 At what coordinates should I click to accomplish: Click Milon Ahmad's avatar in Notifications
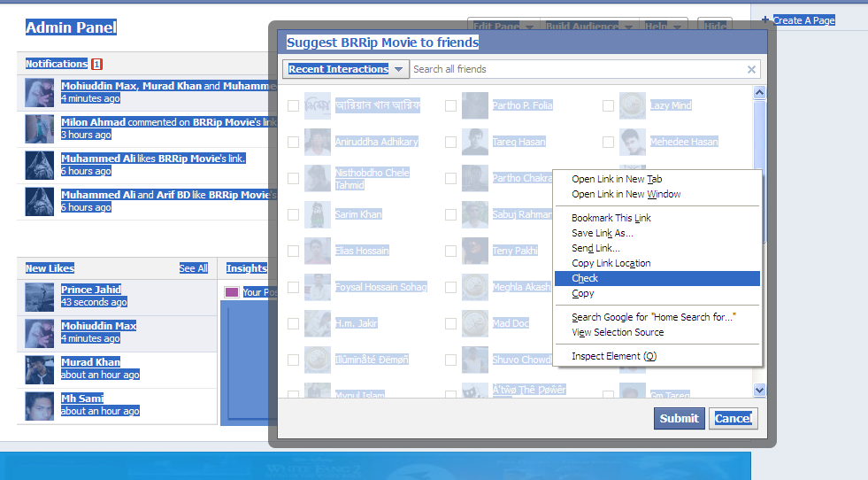click(x=41, y=128)
